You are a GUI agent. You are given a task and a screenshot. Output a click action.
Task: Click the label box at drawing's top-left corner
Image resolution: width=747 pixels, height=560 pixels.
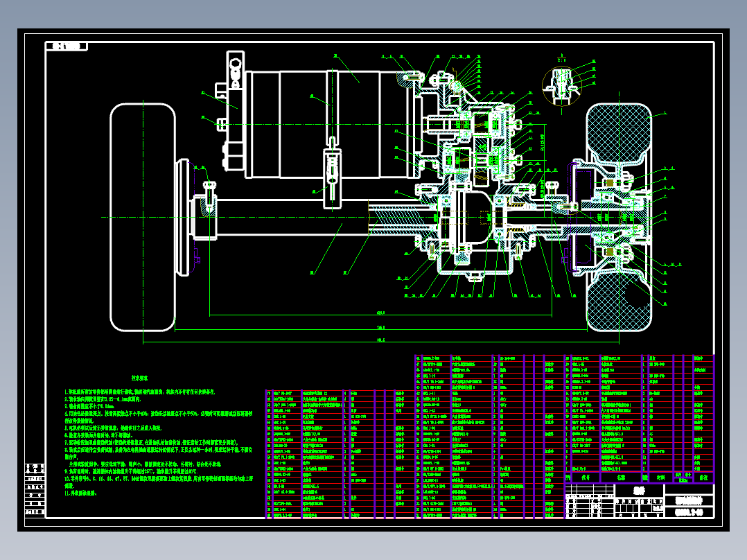coord(67,46)
